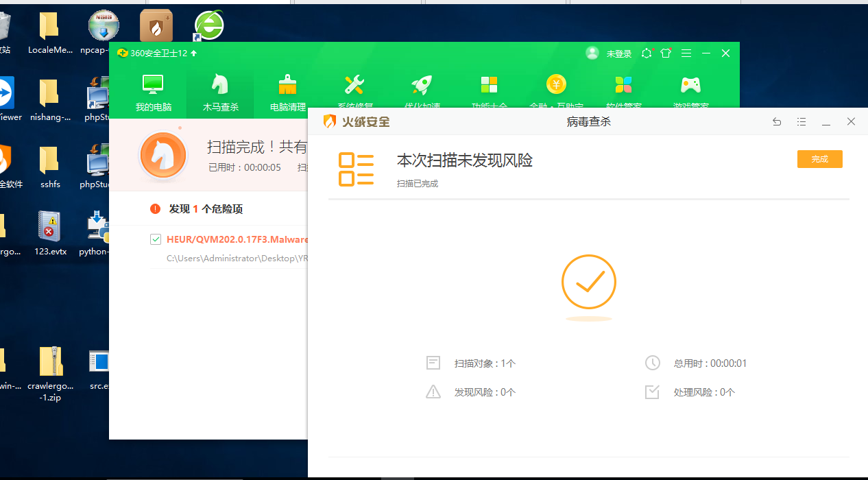868x480 pixels.
Task: Open the 我的电脑 tab in 360
Action: click(153, 91)
